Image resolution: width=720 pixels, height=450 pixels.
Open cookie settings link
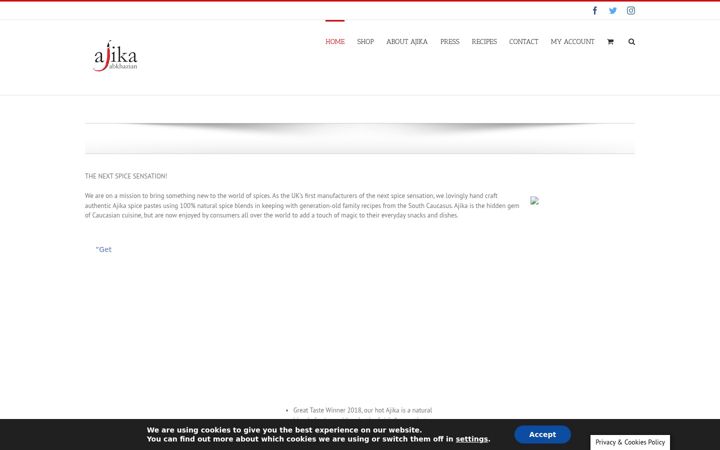click(x=472, y=439)
